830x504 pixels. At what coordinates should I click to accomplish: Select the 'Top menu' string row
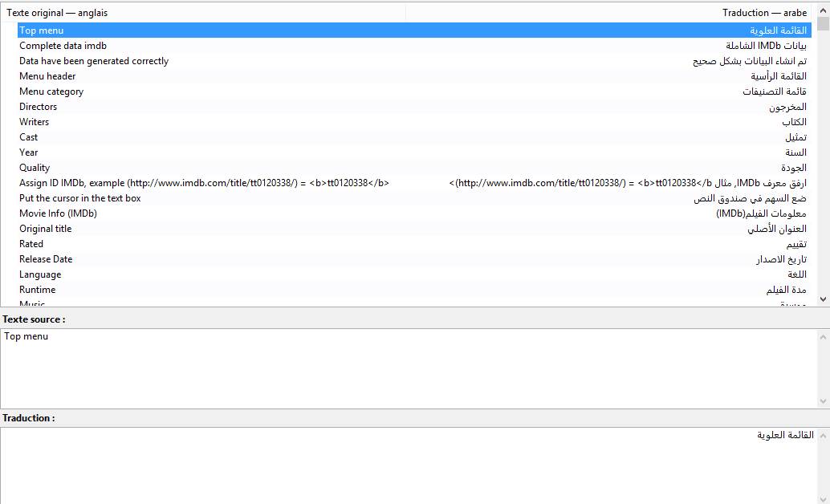(x=414, y=30)
